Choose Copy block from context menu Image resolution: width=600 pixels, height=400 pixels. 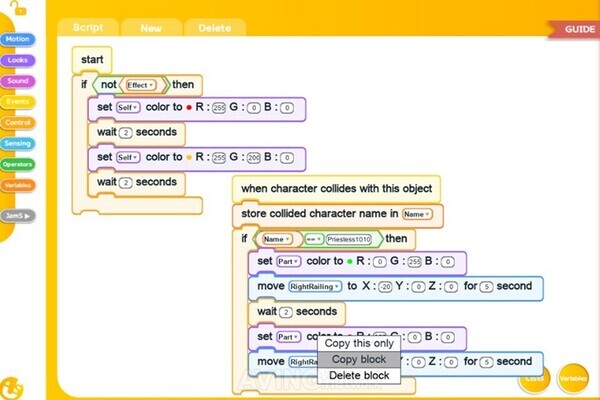point(358,359)
